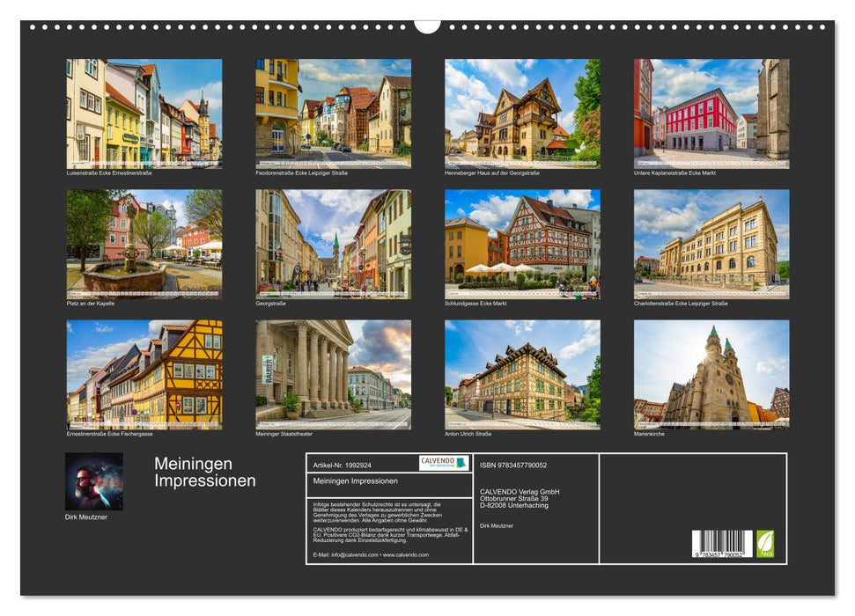Select the Artikel-Nr. 1992924 field

pos(343,464)
